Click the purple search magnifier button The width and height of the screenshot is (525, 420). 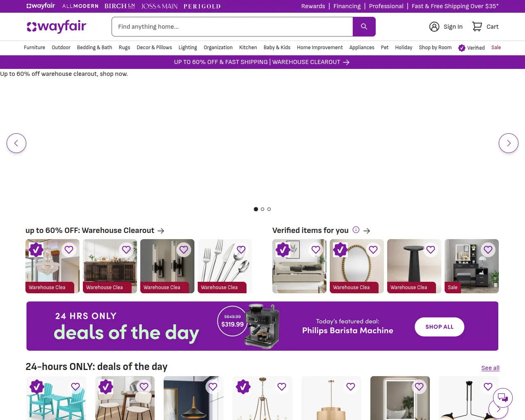click(364, 27)
